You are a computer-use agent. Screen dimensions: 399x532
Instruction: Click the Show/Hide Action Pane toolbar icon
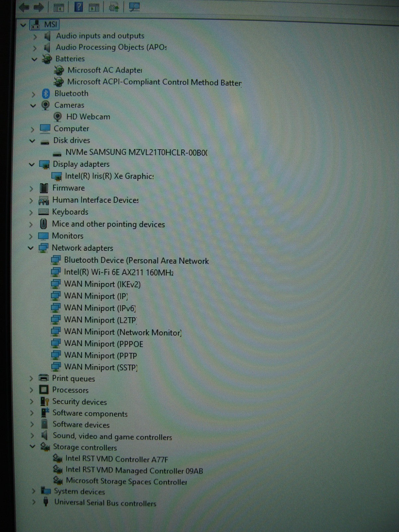(x=94, y=7)
